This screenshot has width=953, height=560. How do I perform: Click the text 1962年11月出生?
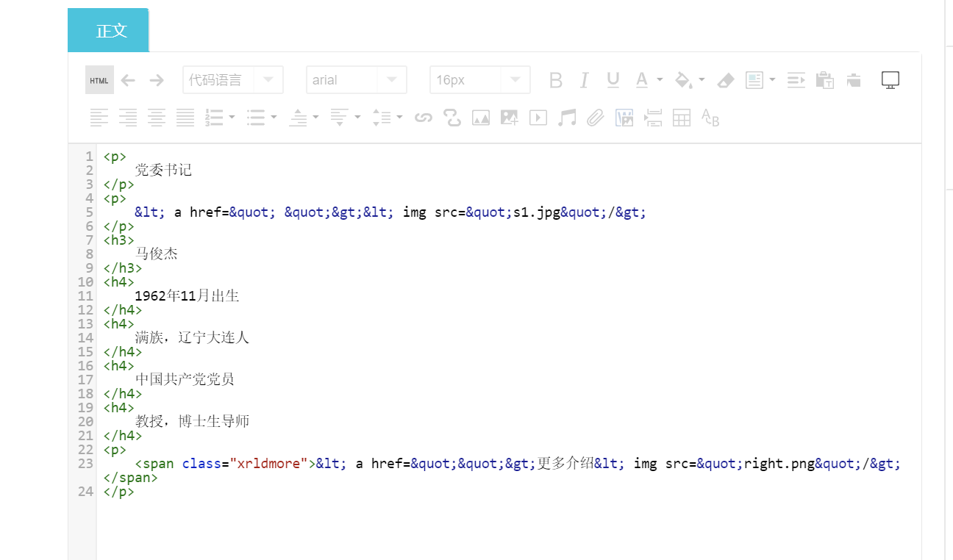[x=188, y=295]
